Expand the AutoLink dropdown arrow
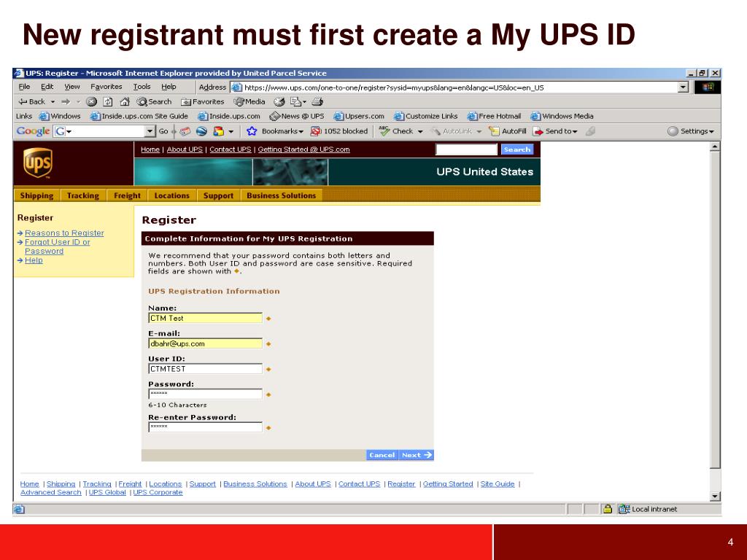Screen dimensions: 747x560 479,131
